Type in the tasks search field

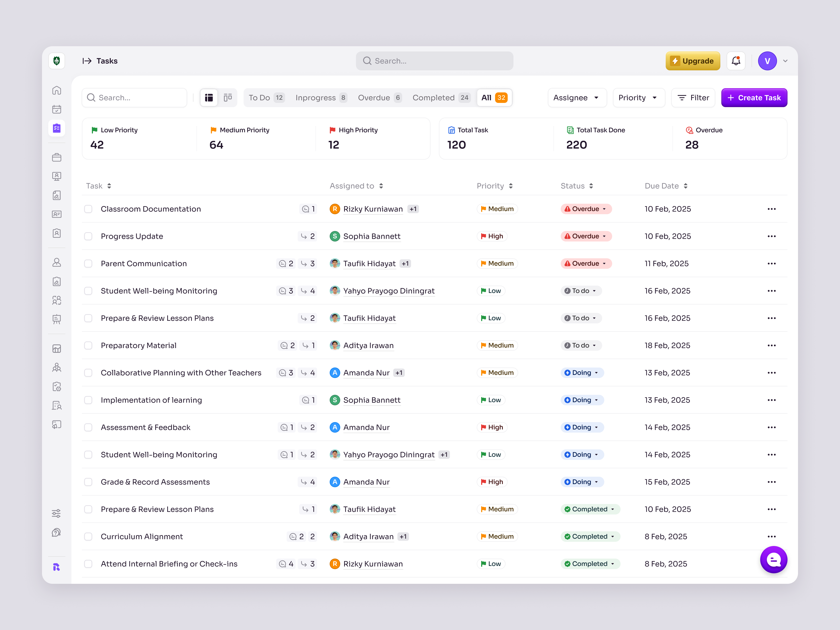(x=134, y=97)
